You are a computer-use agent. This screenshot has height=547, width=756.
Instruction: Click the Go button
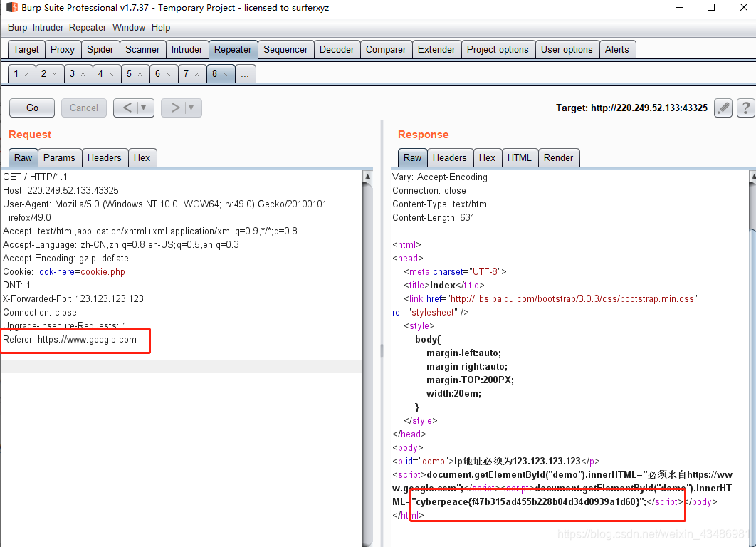pos(32,108)
